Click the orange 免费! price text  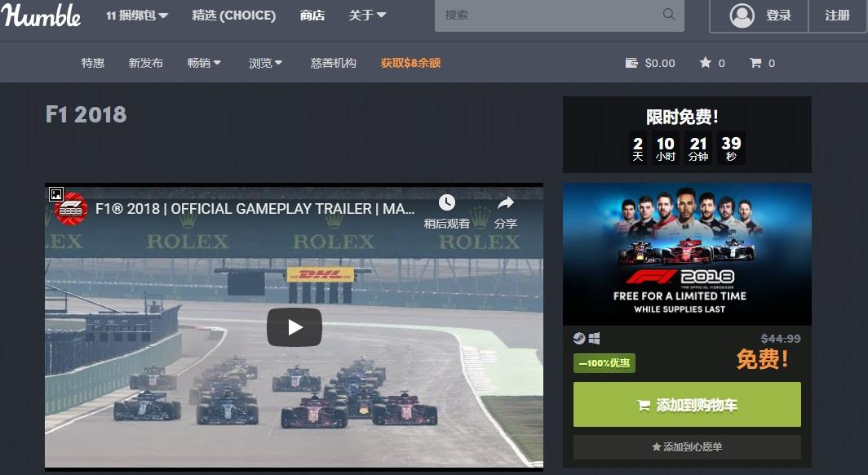click(x=762, y=360)
